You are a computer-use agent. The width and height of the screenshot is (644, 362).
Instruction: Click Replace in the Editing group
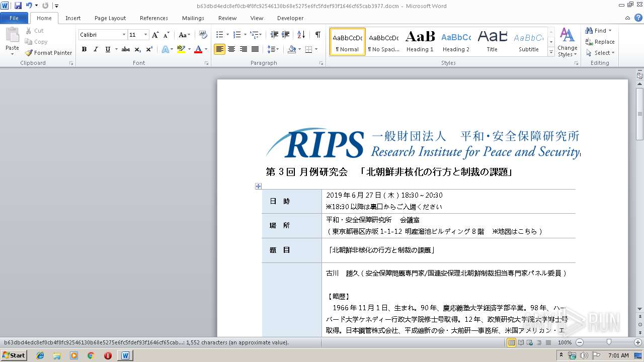(600, 42)
